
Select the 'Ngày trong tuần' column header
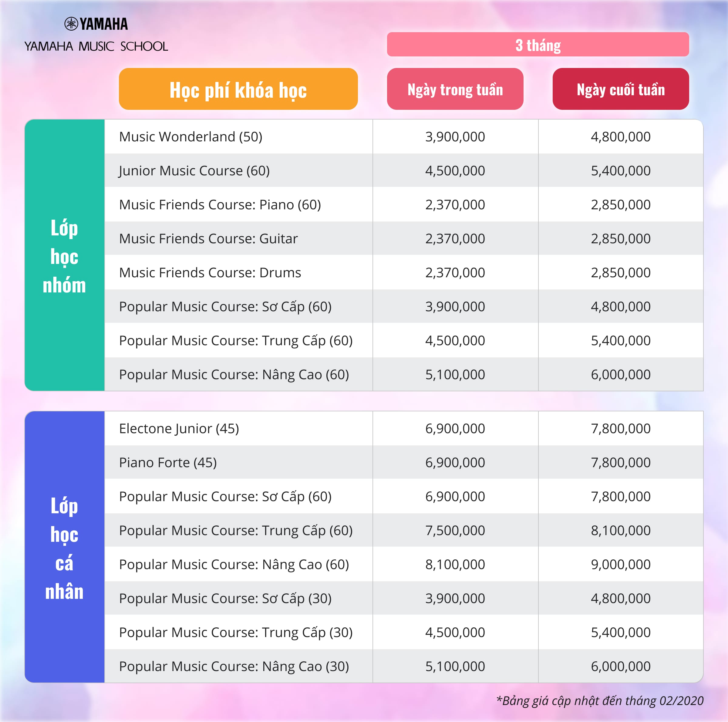455,89
